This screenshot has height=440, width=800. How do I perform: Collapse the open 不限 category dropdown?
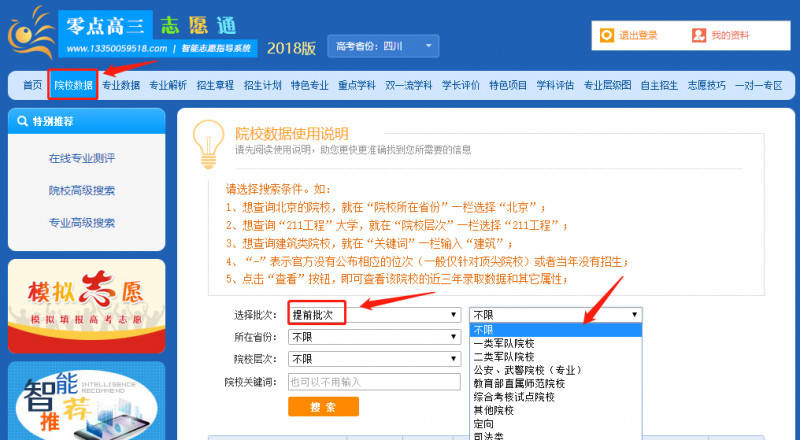point(556,315)
